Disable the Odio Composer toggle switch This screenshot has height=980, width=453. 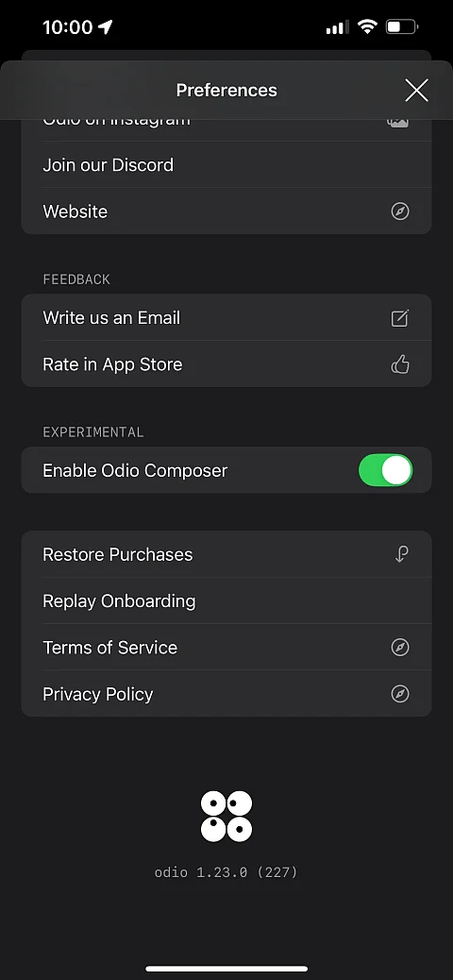click(x=385, y=470)
